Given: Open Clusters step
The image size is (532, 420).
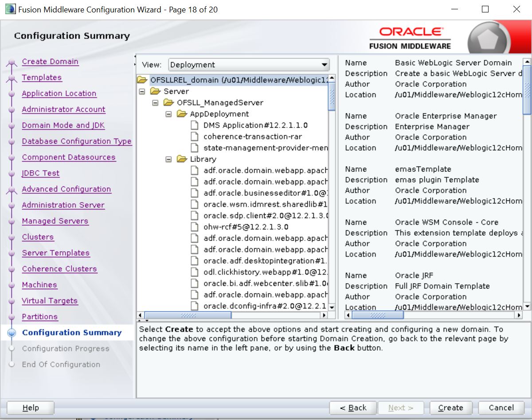Looking at the screenshot, I should (x=38, y=237).
